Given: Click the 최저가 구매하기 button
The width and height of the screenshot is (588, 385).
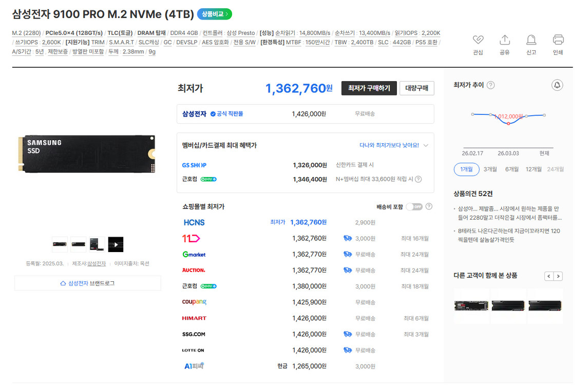Looking at the screenshot, I should pos(369,88).
